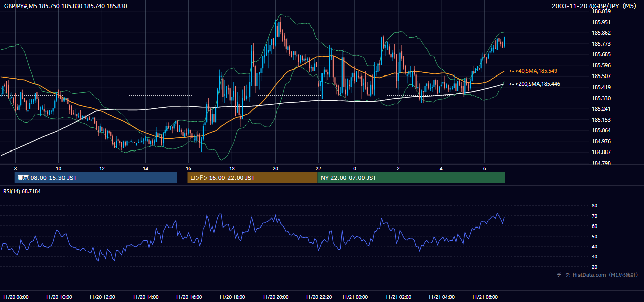Click the RSI(14) 68.7184 indicator label
The width and height of the screenshot is (644, 302).
(x=22, y=191)
